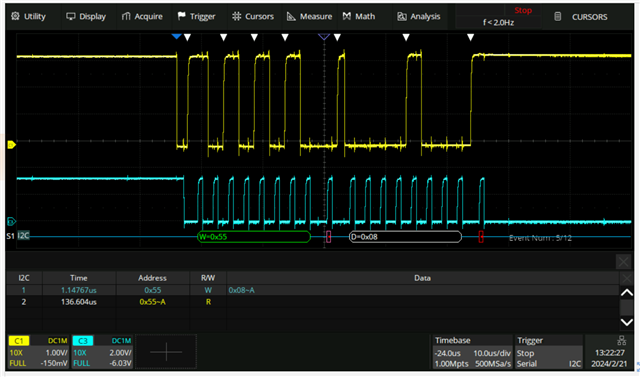Click the cyan C3 ground level indicator

[x=11, y=222]
